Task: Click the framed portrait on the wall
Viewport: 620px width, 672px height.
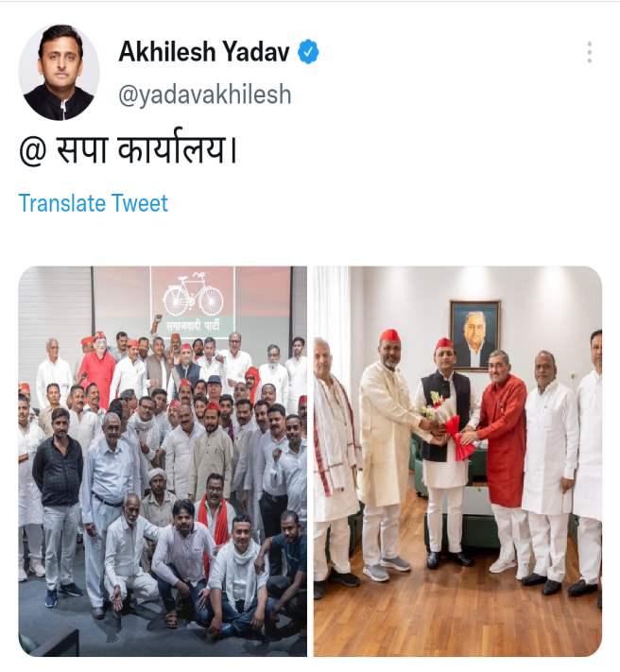Action: coord(475,336)
